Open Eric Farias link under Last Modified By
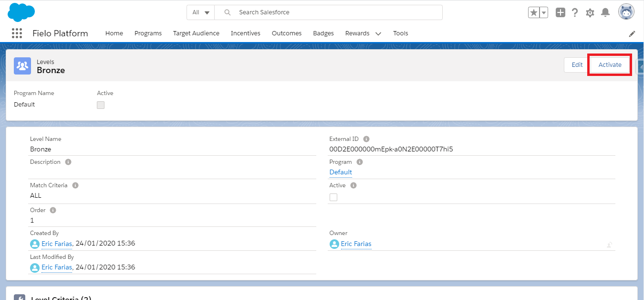644x300 pixels. pyautogui.click(x=57, y=267)
